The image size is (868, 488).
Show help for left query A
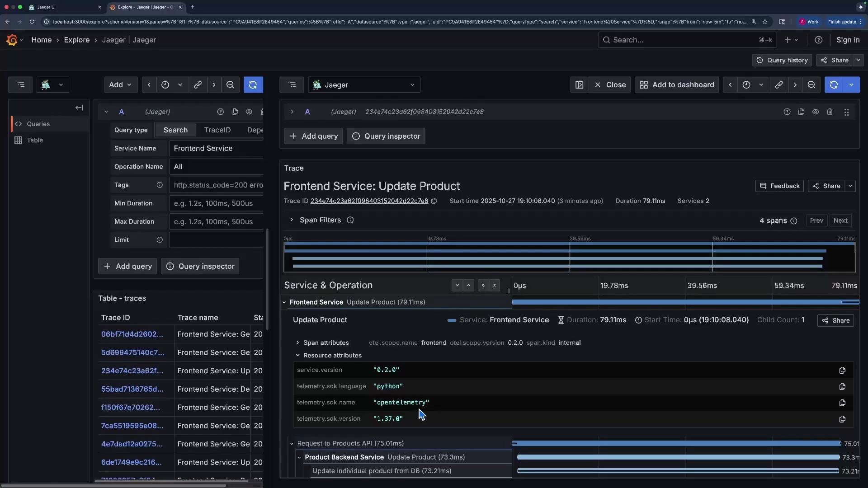coord(220,112)
